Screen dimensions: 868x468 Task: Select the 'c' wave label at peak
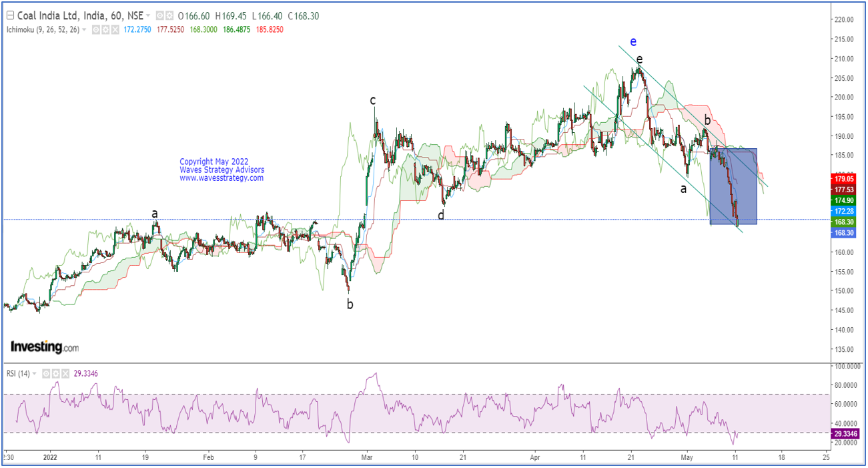tap(373, 101)
